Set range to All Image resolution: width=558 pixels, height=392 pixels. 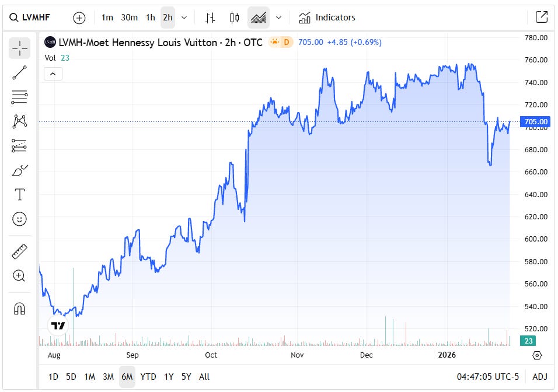pyautogui.click(x=204, y=377)
